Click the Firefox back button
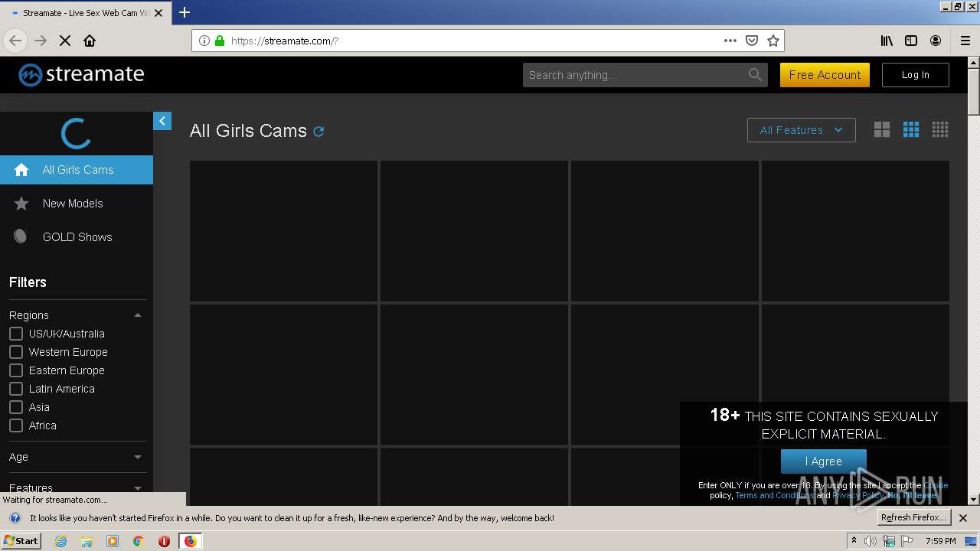Screen dimensions: 980x551 click(15, 41)
